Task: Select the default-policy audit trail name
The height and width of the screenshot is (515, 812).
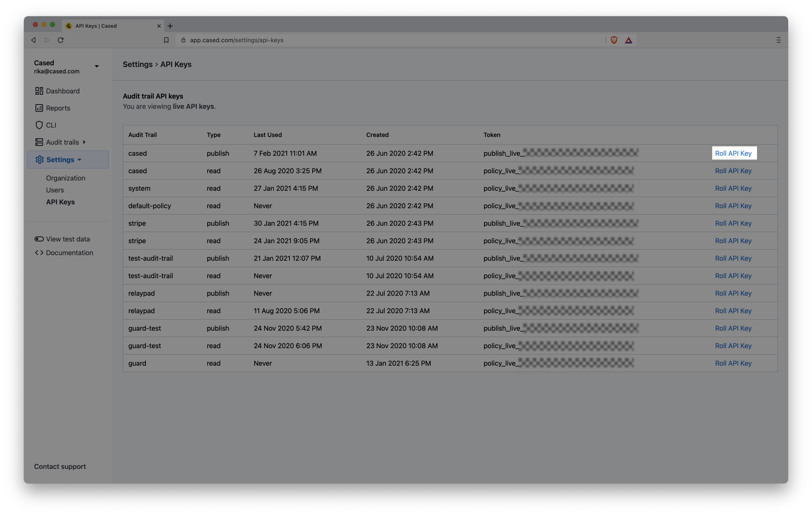Action: click(150, 206)
